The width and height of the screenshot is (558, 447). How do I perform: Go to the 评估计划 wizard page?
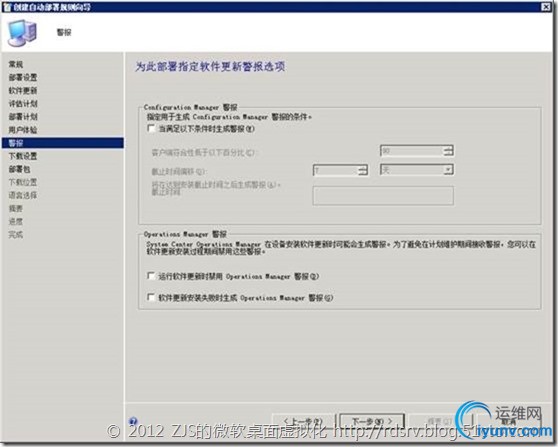(x=23, y=104)
